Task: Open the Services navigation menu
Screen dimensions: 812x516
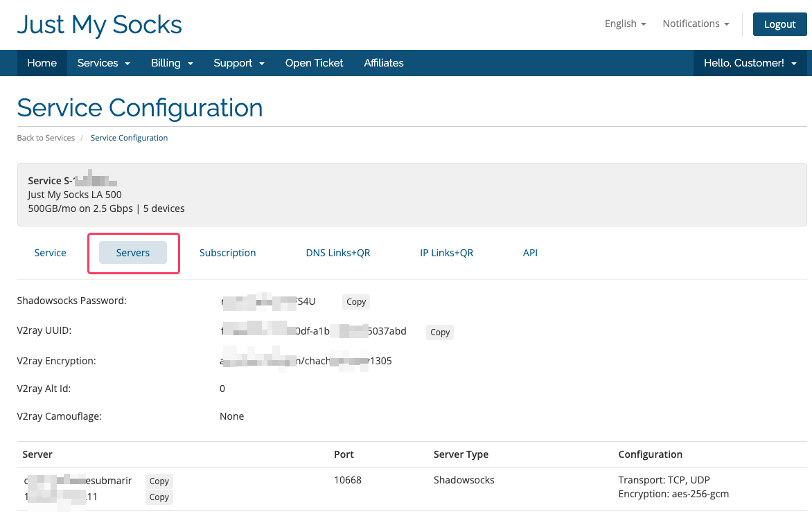Action: coord(103,63)
